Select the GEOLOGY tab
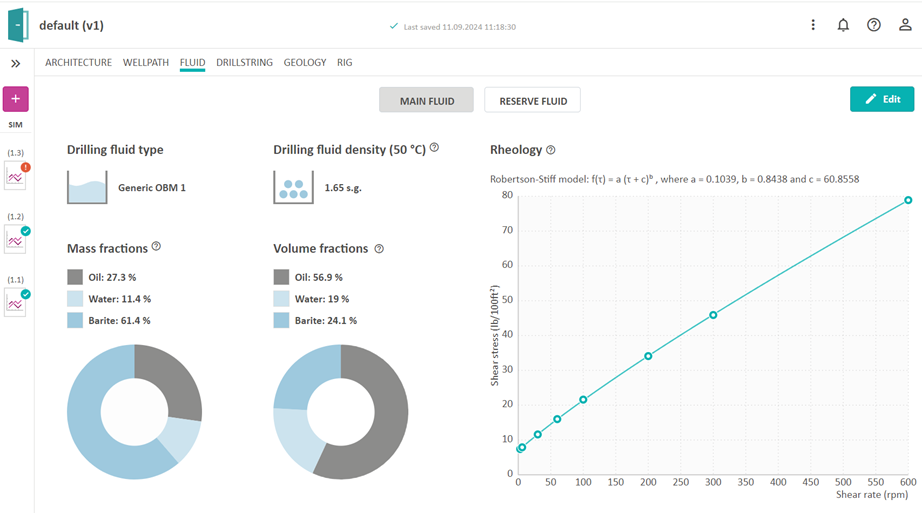Screen dimensions: 922x513 point(305,63)
